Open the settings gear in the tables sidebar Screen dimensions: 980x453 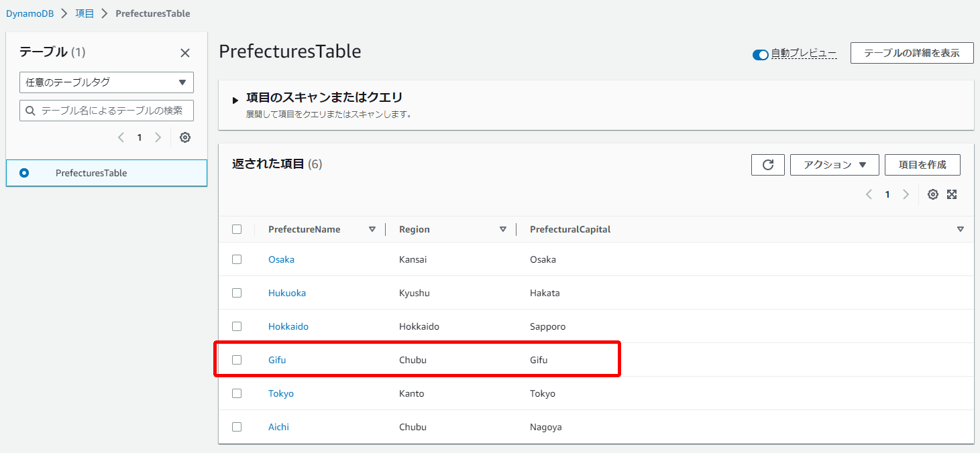(184, 137)
